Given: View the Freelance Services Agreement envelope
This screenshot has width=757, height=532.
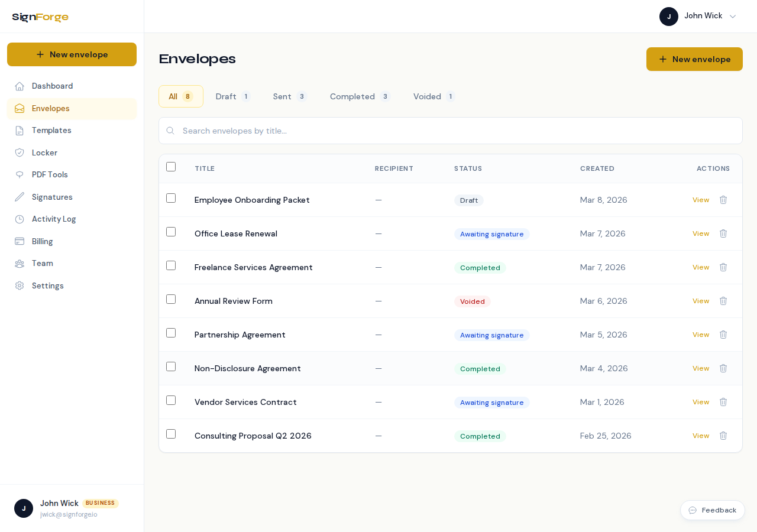Looking at the screenshot, I should coord(701,267).
